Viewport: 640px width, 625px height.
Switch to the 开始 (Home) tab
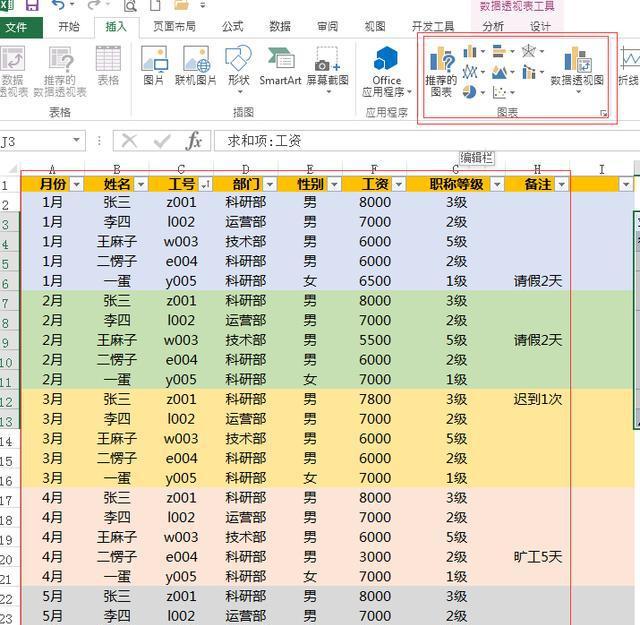(69, 27)
